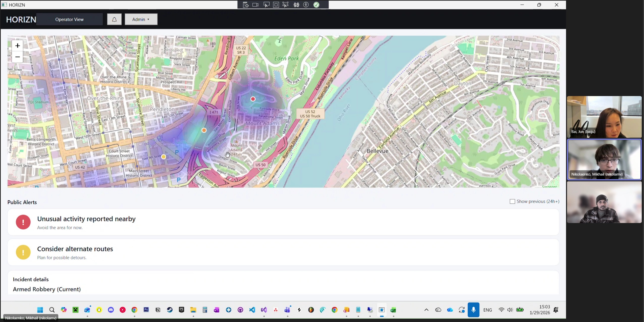Toggle the Hot Reload braces-check icon
The width and height of the screenshot is (644, 322).
point(296,5)
